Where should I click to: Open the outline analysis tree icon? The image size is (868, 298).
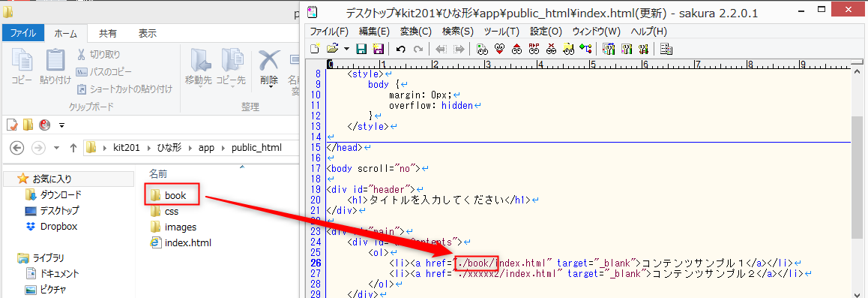pyautogui.click(x=585, y=49)
